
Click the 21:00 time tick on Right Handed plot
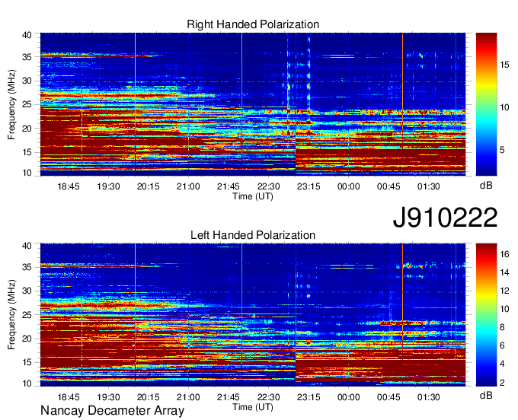click(x=188, y=186)
